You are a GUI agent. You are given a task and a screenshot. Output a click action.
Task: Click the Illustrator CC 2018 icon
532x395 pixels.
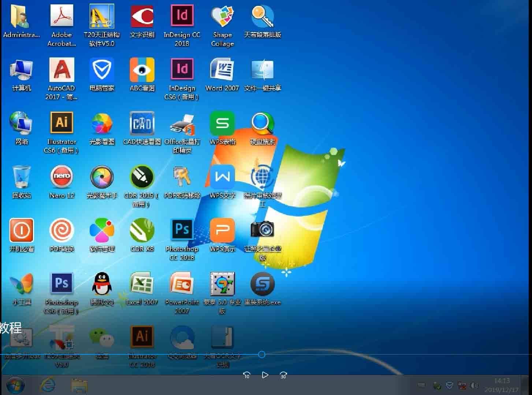click(x=142, y=337)
